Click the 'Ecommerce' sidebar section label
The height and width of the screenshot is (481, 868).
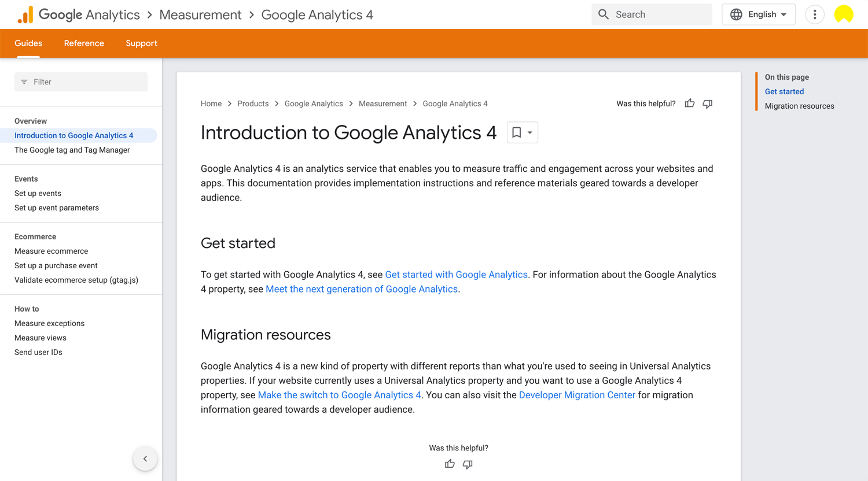click(35, 236)
